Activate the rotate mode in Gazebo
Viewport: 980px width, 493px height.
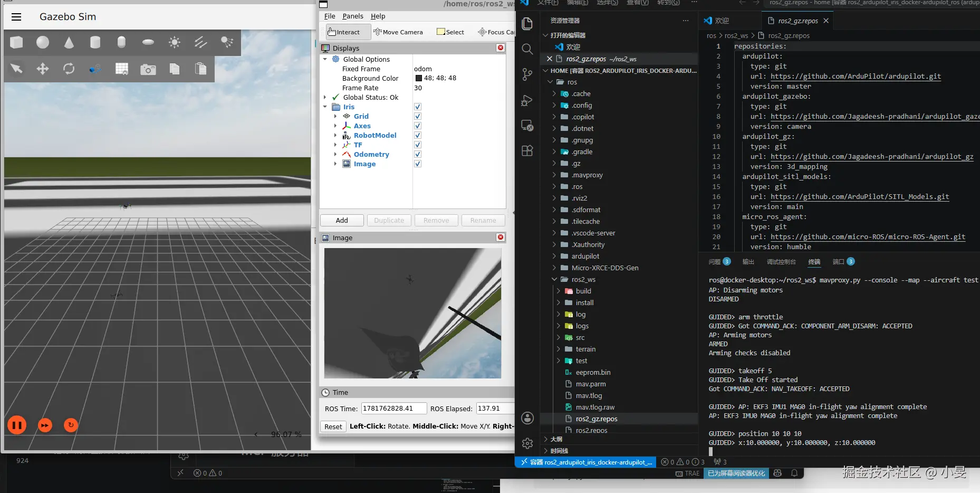(x=69, y=69)
